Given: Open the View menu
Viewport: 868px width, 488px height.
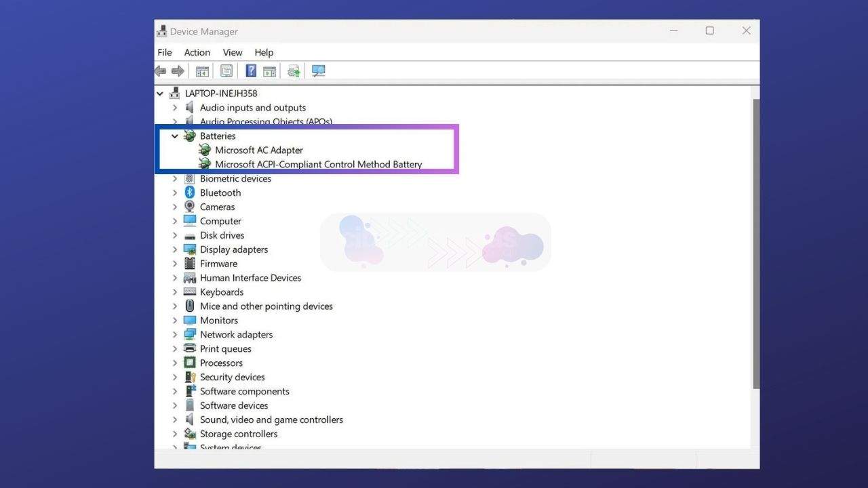Looking at the screenshot, I should pyautogui.click(x=233, y=52).
